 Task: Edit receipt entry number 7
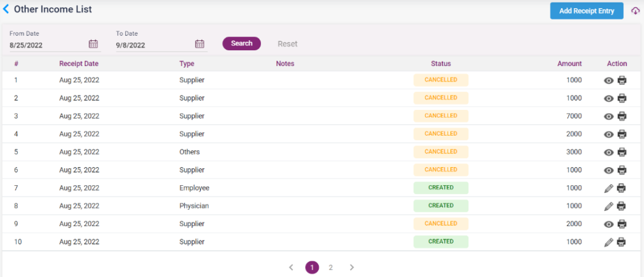[609, 188]
